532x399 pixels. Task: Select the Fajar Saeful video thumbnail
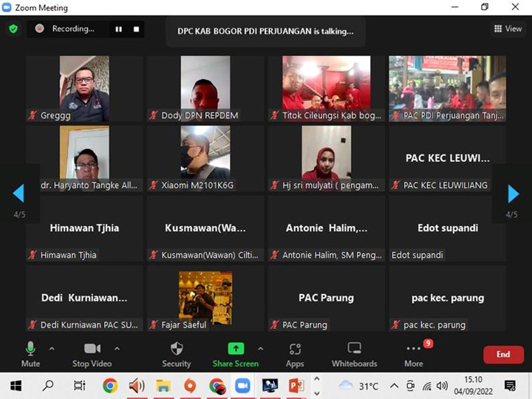pyautogui.click(x=205, y=296)
